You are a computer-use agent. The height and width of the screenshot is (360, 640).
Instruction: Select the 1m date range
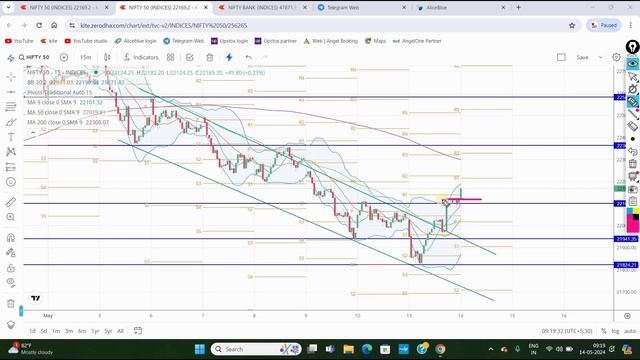coord(56,331)
